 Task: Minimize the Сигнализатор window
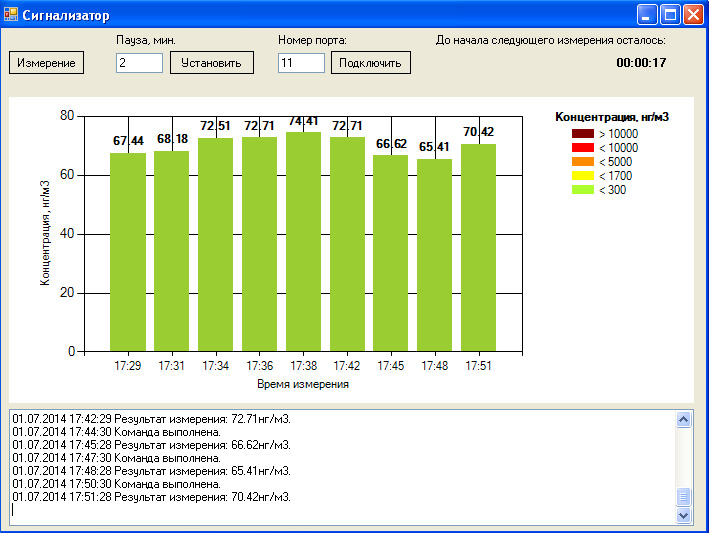click(647, 14)
